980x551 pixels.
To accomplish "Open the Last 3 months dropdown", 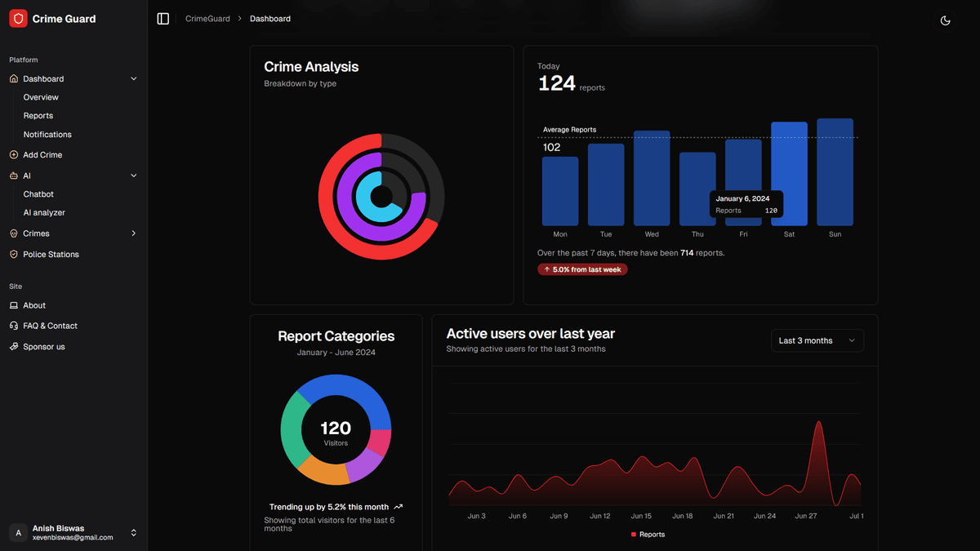I will pyautogui.click(x=817, y=340).
